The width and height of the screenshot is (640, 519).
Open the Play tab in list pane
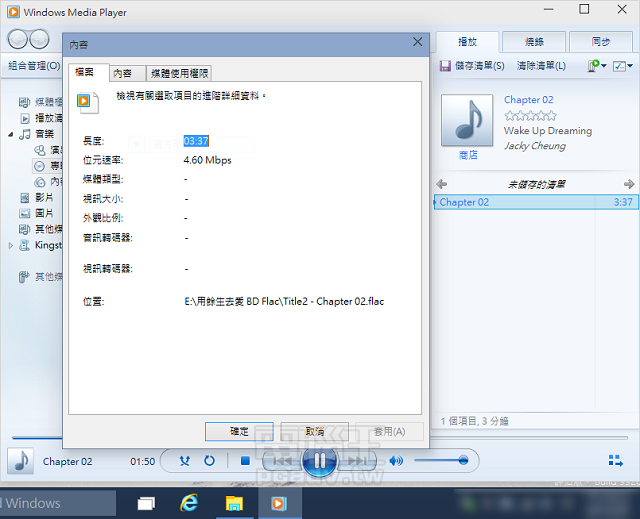click(x=467, y=42)
